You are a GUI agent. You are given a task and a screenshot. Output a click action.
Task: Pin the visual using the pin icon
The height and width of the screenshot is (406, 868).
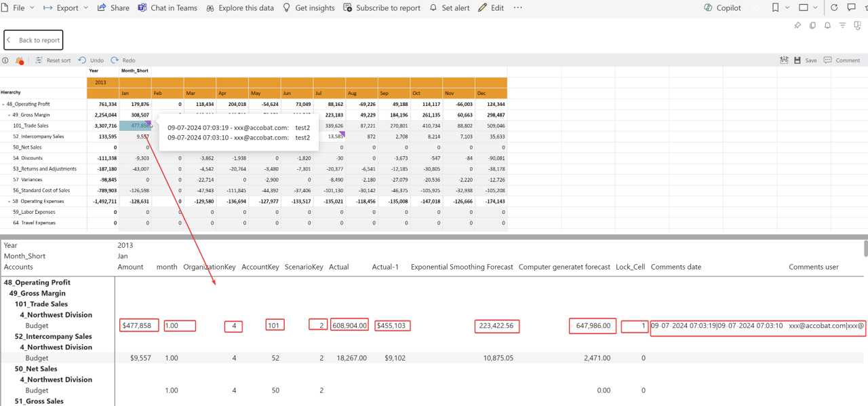(x=797, y=26)
